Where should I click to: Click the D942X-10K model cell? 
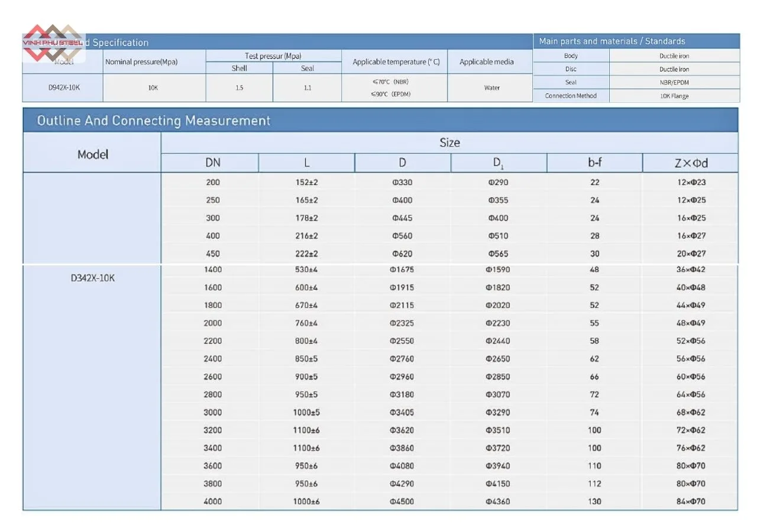tap(63, 87)
